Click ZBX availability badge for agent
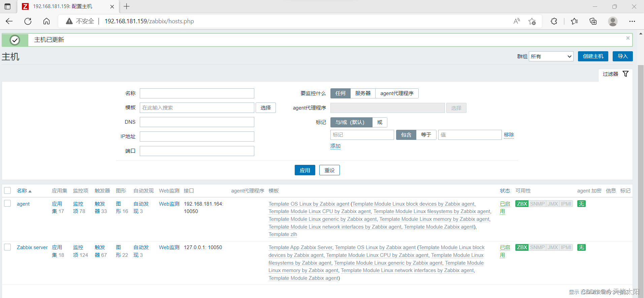Viewport: 644px width, 298px height. tap(522, 204)
